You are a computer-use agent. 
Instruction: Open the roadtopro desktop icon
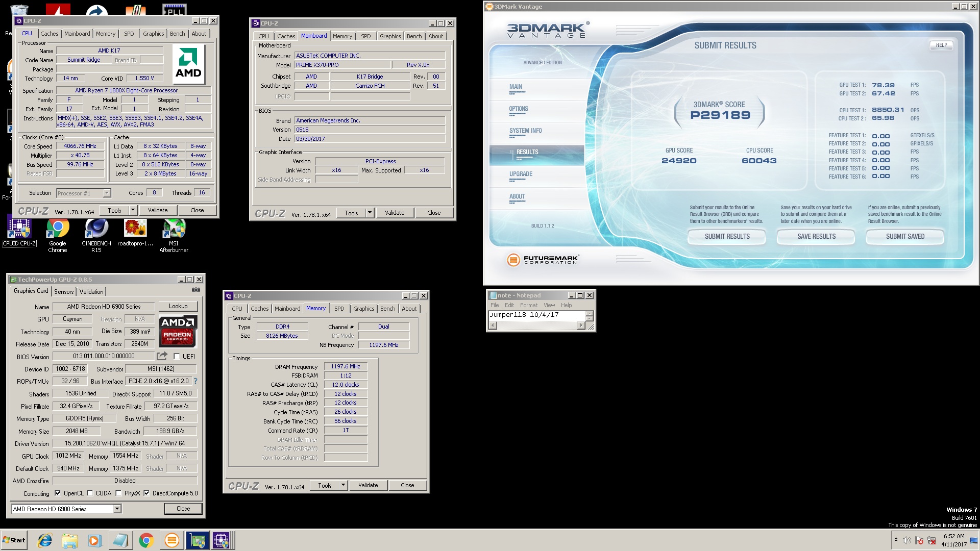pyautogui.click(x=135, y=232)
